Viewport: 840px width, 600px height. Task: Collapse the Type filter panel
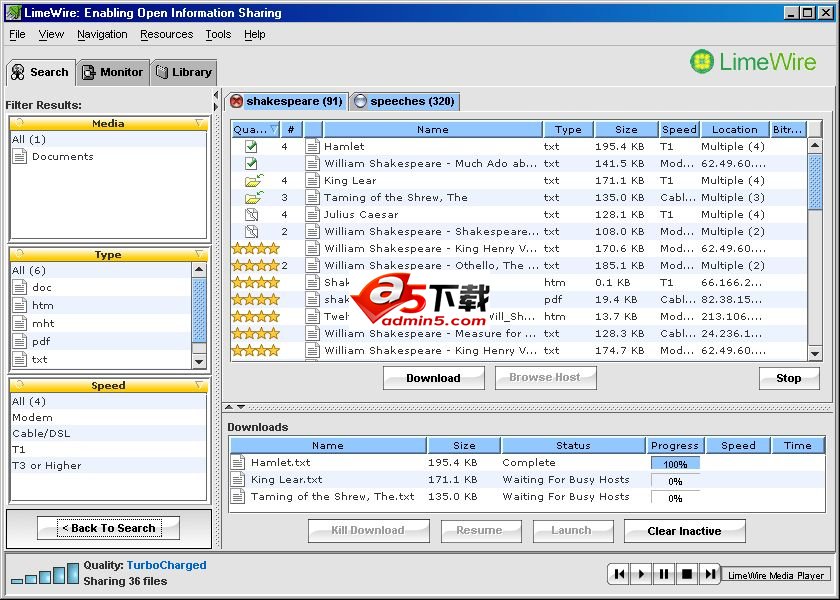pyautogui.click(x=199, y=255)
